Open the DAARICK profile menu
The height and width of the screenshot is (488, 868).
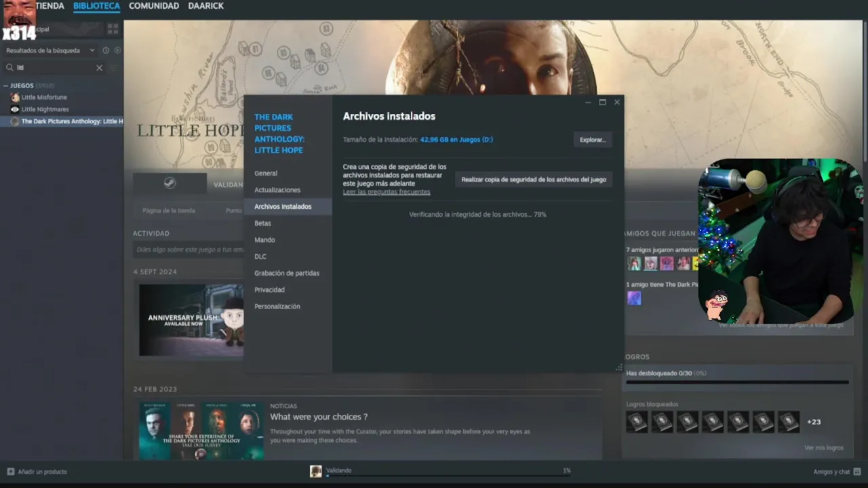click(x=206, y=6)
